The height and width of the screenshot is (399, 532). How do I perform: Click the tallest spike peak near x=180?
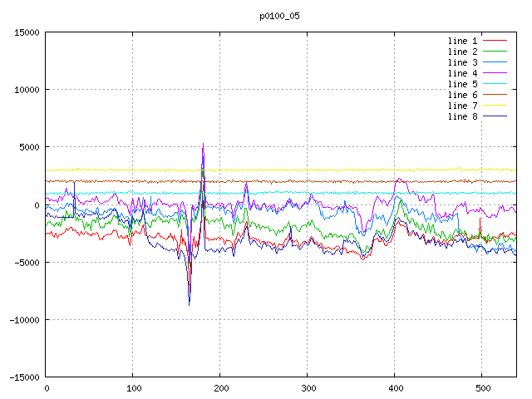pos(203,144)
